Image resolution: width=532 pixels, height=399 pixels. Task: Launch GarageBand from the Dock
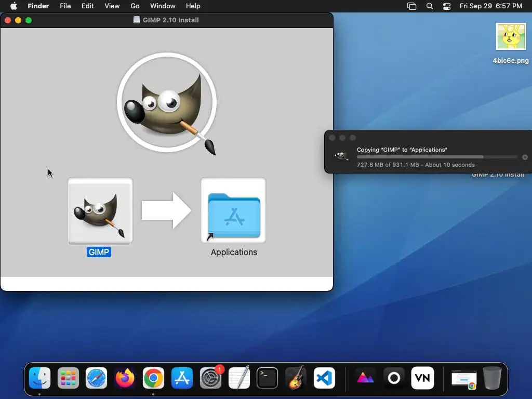296,378
